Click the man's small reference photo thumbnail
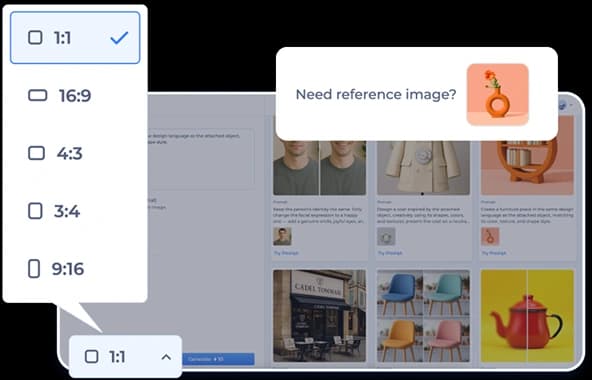592x380 pixels. [282, 236]
